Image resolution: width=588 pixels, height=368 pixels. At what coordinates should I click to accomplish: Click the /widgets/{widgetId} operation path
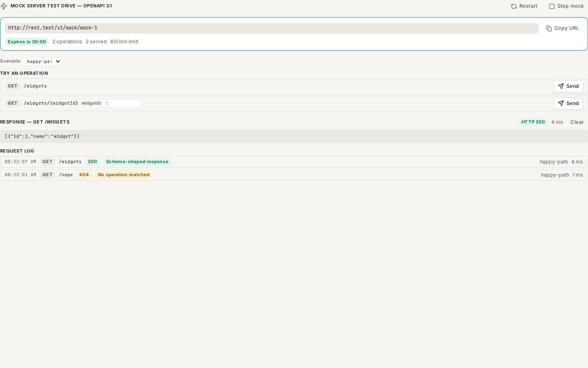pos(51,103)
